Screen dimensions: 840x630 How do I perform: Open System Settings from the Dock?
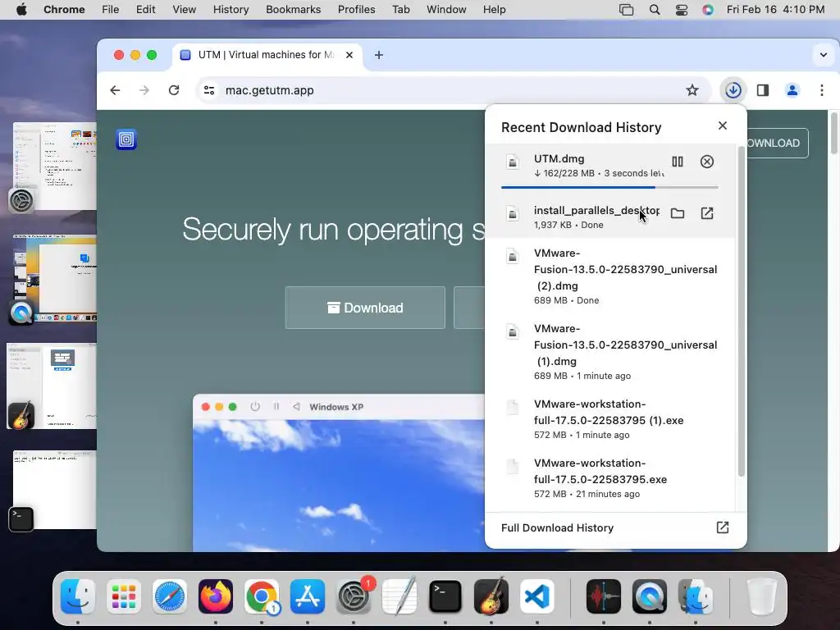click(x=354, y=596)
